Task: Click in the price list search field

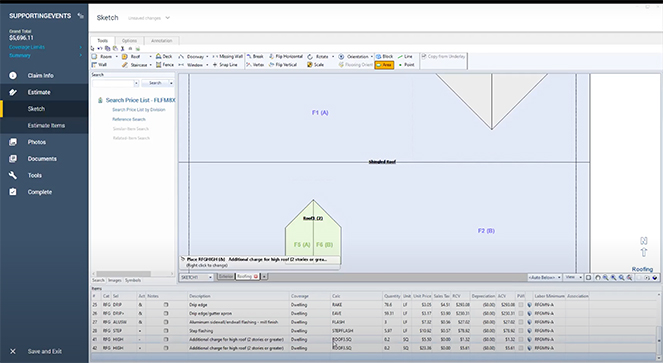Action: coord(113,83)
